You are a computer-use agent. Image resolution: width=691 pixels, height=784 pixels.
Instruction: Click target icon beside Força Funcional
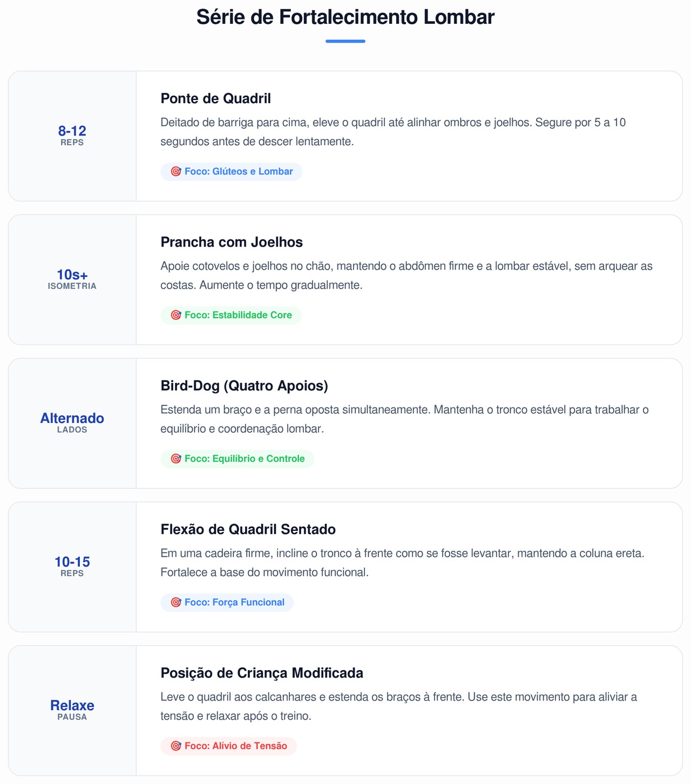coord(175,602)
